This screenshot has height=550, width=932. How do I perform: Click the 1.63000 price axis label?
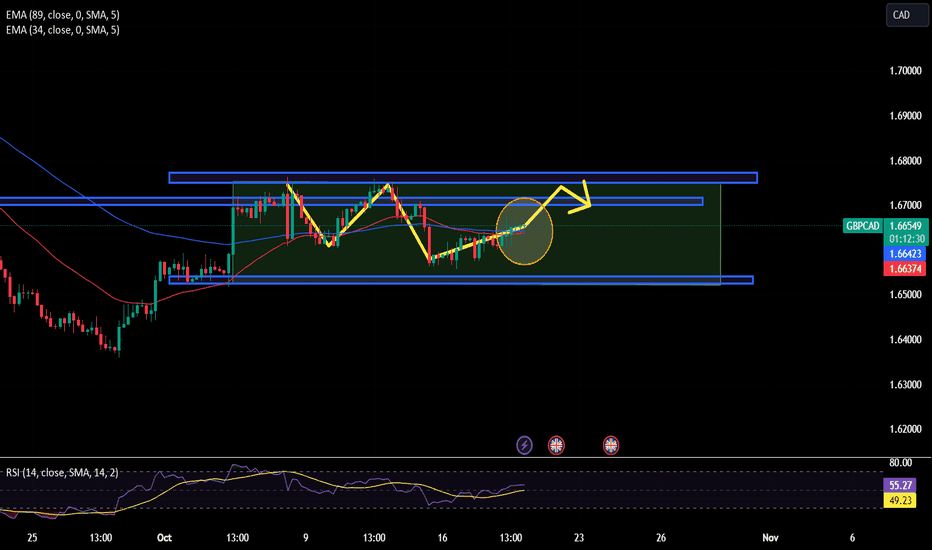pos(905,385)
